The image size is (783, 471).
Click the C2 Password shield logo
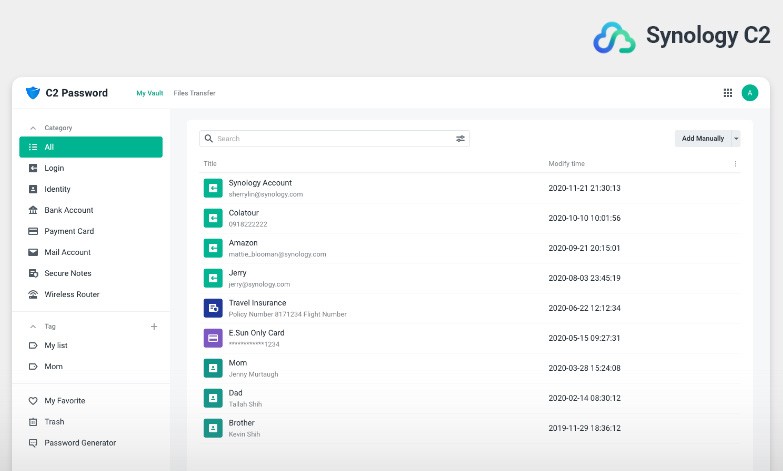point(33,93)
